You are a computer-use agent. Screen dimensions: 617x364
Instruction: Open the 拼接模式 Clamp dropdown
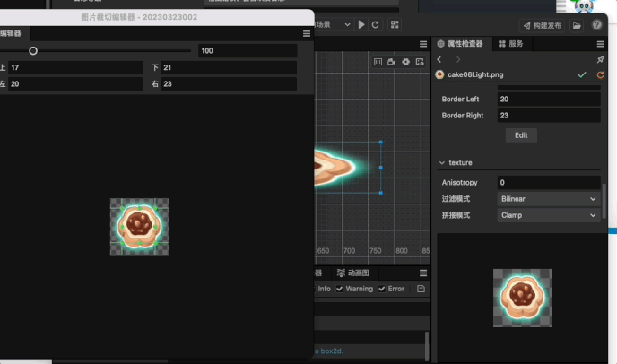pyautogui.click(x=549, y=215)
